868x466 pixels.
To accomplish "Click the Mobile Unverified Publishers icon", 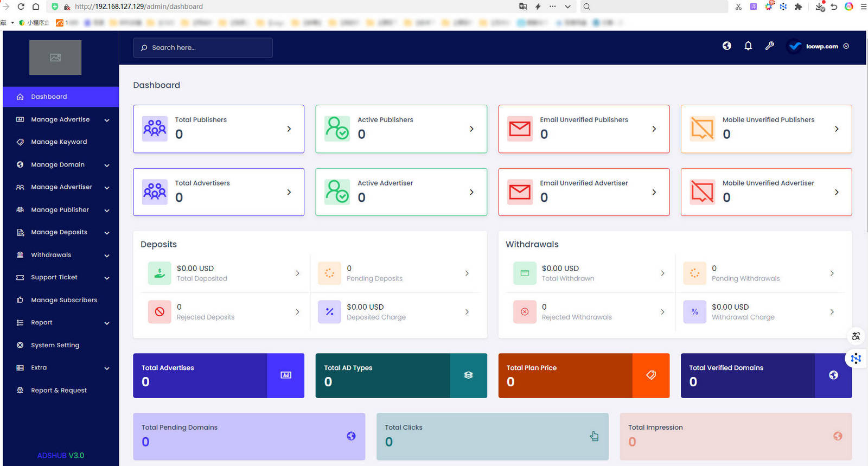I will (702, 129).
